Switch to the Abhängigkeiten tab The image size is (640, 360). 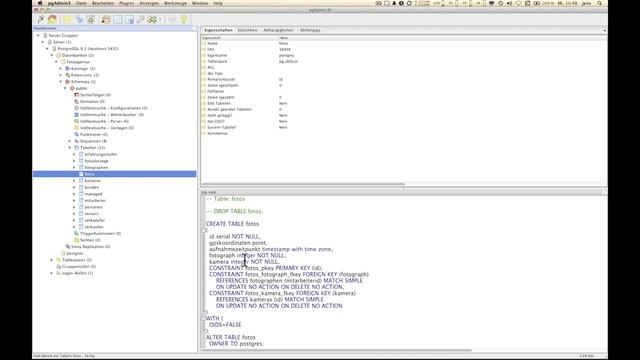[278, 30]
